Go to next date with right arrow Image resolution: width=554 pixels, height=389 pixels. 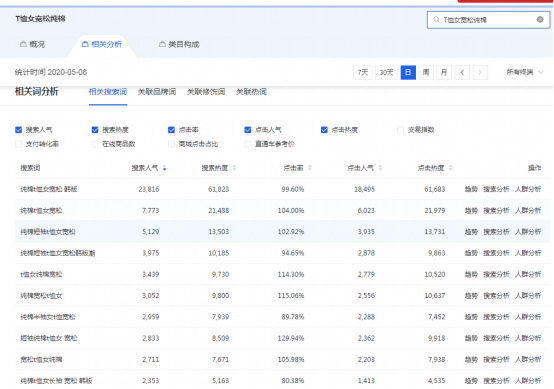point(480,72)
